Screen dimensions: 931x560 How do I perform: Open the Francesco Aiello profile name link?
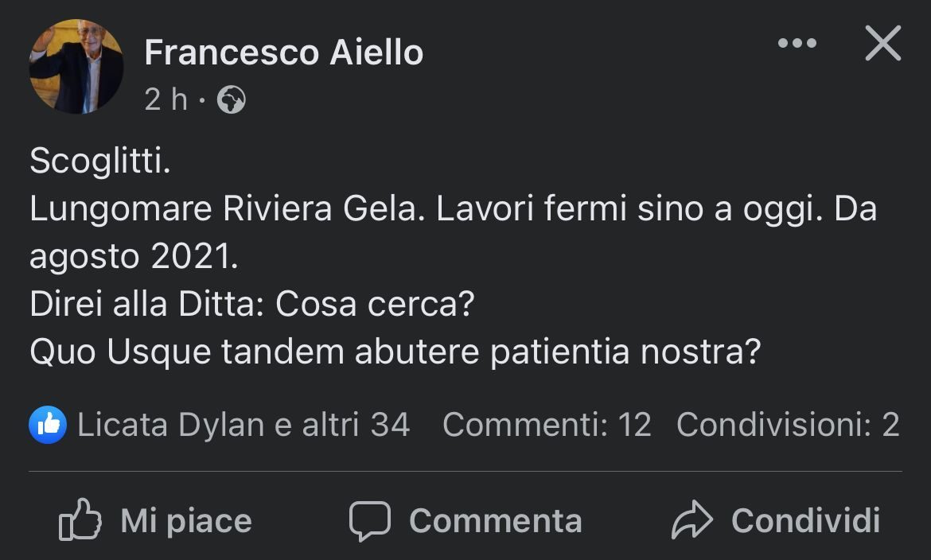[x=283, y=53]
